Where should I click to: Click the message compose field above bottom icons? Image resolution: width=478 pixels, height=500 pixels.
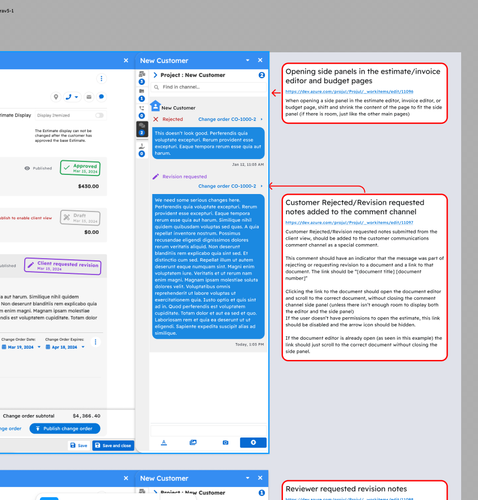click(209, 430)
